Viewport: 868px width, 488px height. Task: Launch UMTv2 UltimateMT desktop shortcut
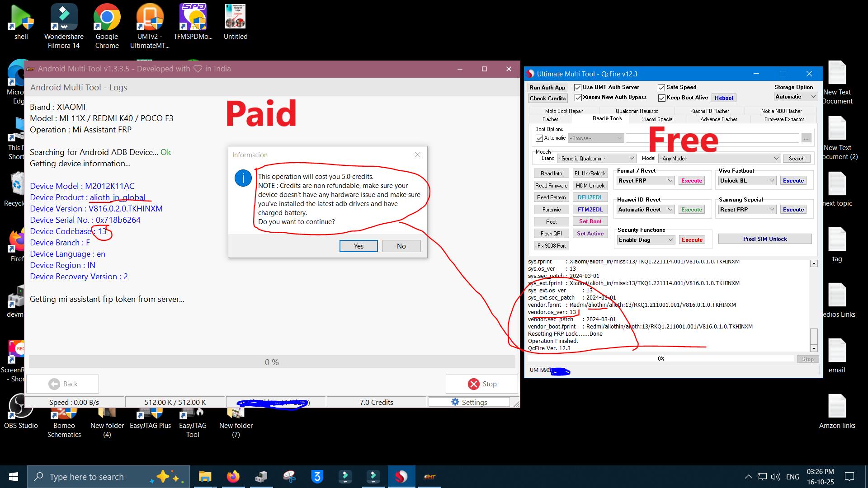click(150, 26)
